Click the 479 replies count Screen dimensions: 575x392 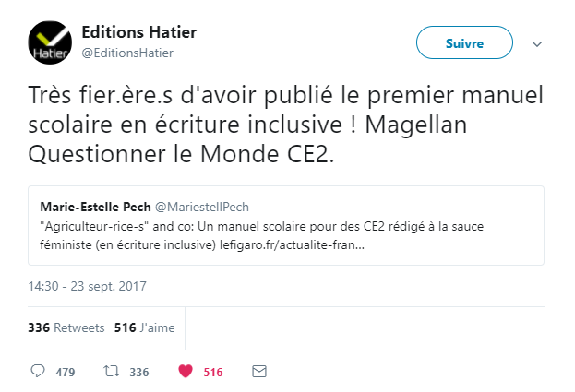66,372
